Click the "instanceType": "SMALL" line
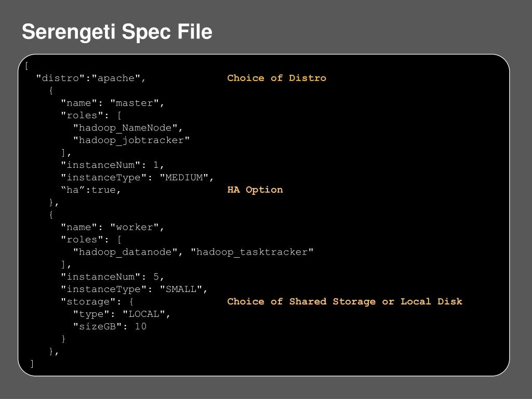Screen dimensions: 532x399 tap(135, 289)
